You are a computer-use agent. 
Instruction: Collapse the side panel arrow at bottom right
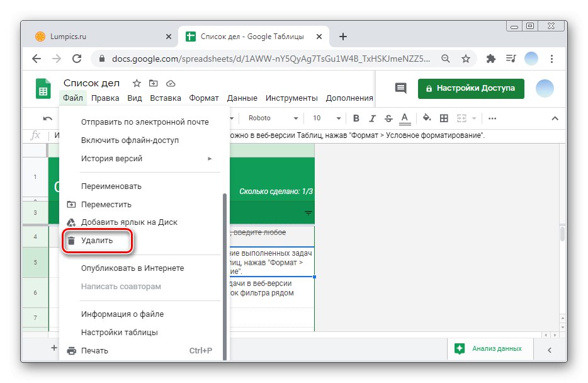coord(550,350)
